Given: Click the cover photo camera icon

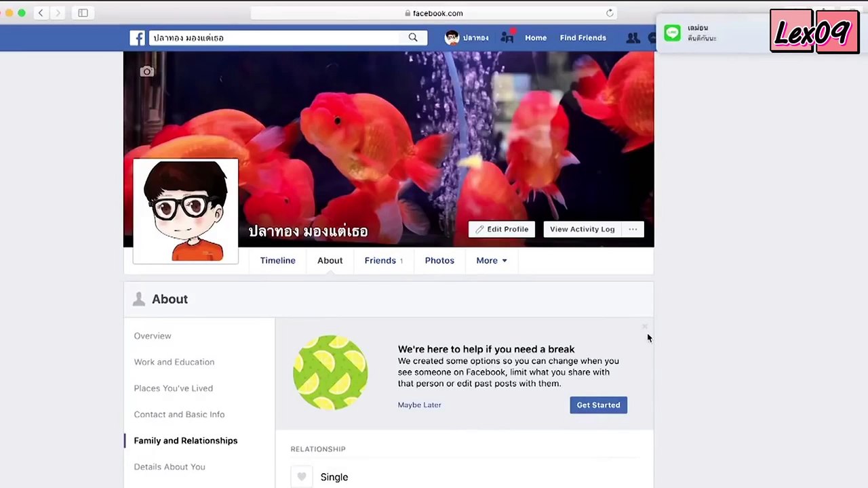Looking at the screenshot, I should point(146,71).
